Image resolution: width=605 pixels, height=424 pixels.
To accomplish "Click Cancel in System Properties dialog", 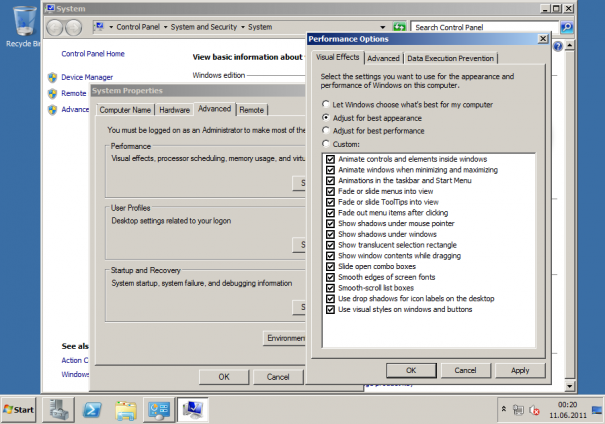I will coord(278,377).
